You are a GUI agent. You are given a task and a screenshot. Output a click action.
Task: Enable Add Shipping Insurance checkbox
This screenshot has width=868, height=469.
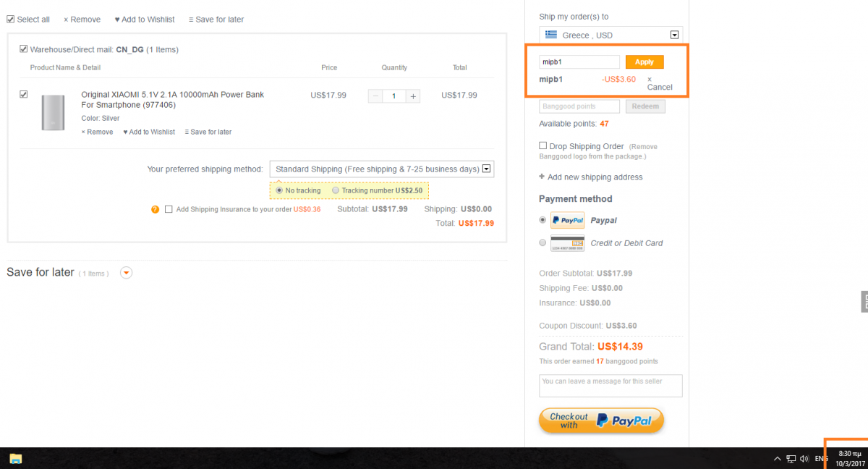tap(169, 209)
